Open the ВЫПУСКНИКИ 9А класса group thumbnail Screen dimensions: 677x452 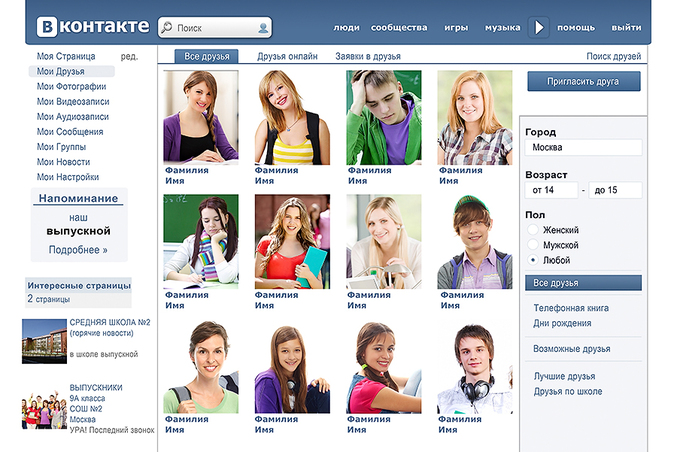tap(44, 408)
